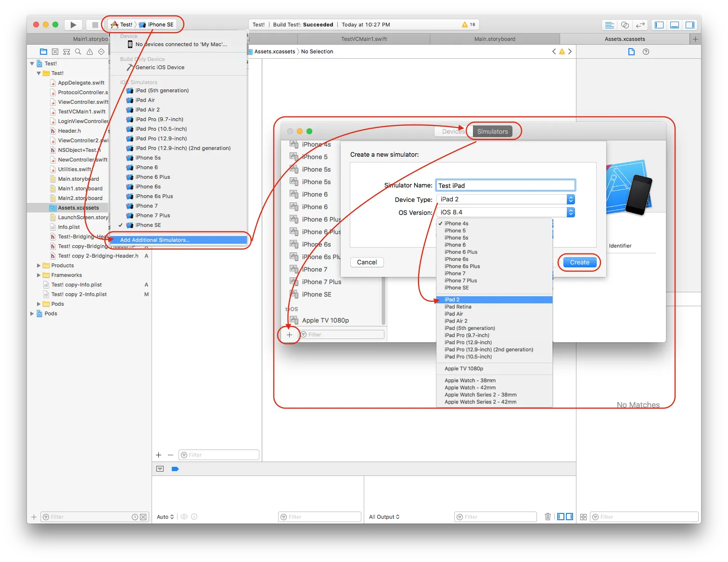Screen dimensions: 728x562
Task: Open the Symbol navigator hierarchy icon
Action: tap(66, 51)
